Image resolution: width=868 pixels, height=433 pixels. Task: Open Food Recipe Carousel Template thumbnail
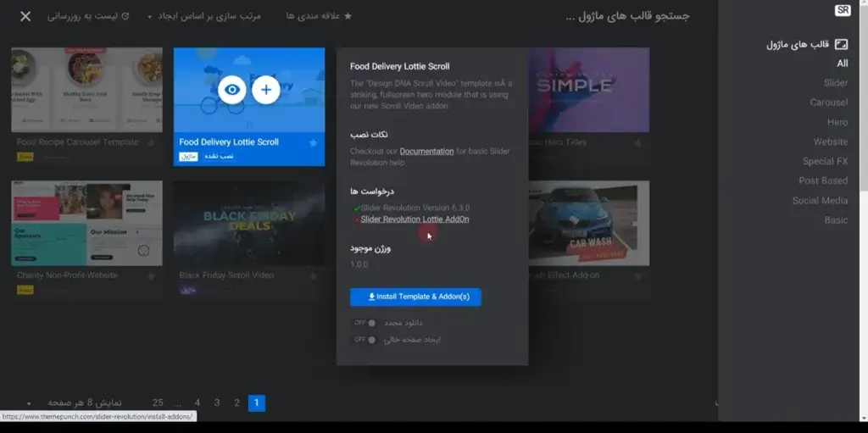coord(87,90)
